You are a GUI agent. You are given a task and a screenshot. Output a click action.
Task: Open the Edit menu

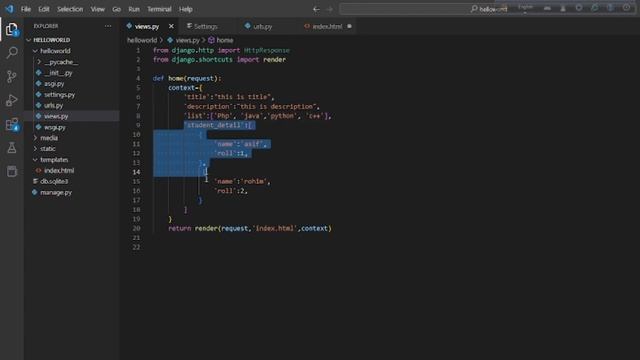tap(44, 9)
